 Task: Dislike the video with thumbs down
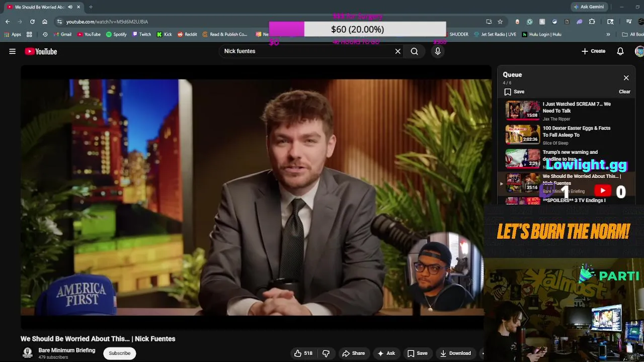[x=326, y=353]
